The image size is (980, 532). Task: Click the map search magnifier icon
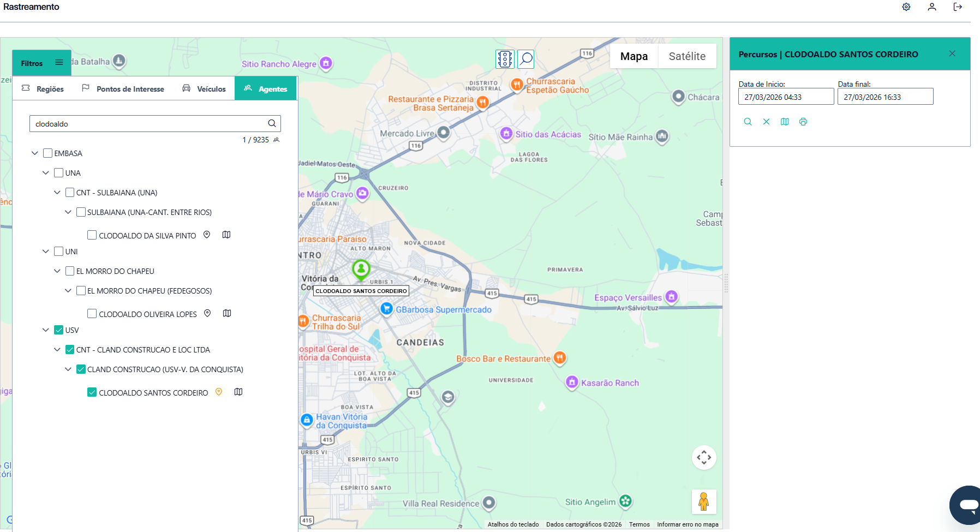point(526,59)
